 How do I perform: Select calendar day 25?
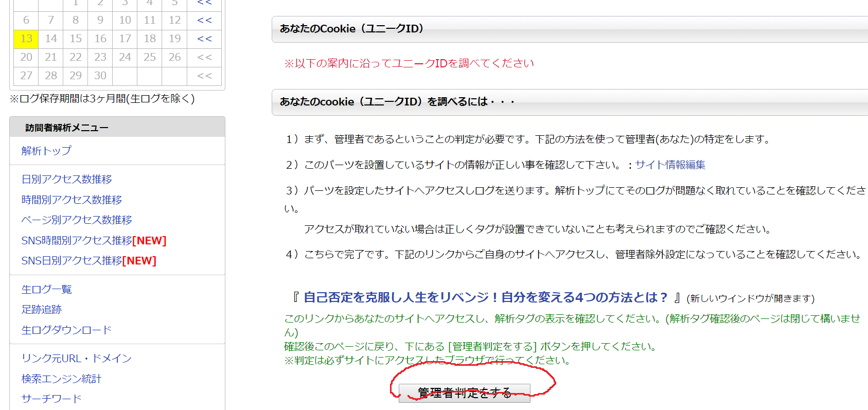point(150,57)
